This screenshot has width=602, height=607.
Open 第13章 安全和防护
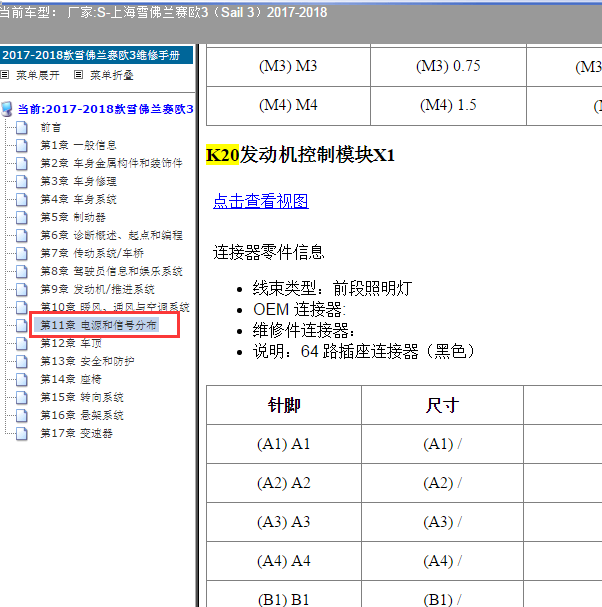(87, 361)
